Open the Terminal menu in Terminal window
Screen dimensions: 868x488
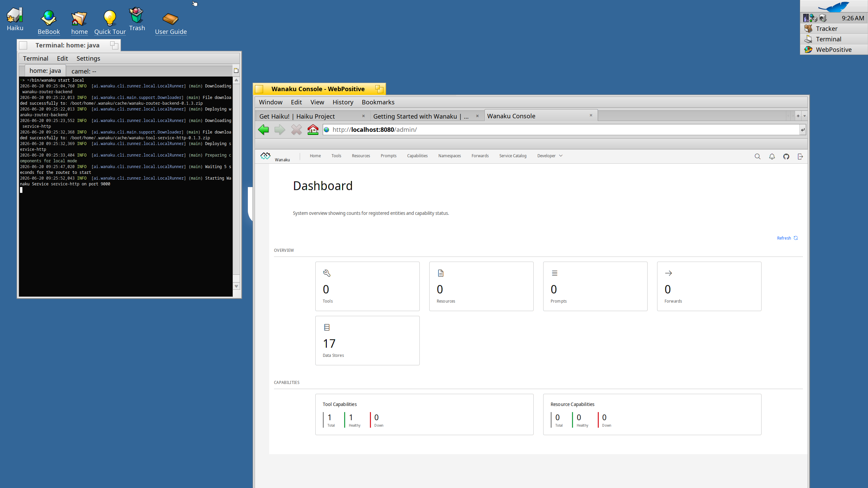[x=36, y=58]
